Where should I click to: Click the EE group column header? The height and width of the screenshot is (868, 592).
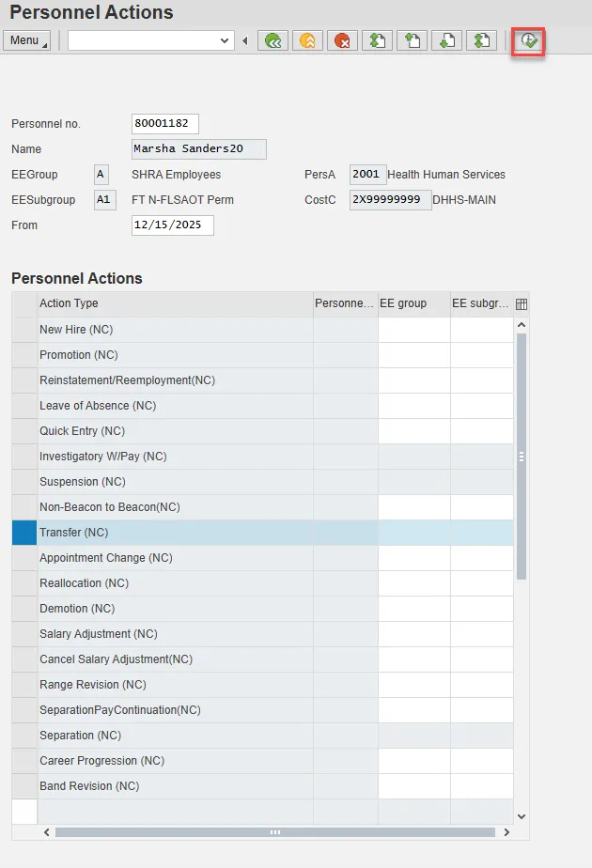413,303
